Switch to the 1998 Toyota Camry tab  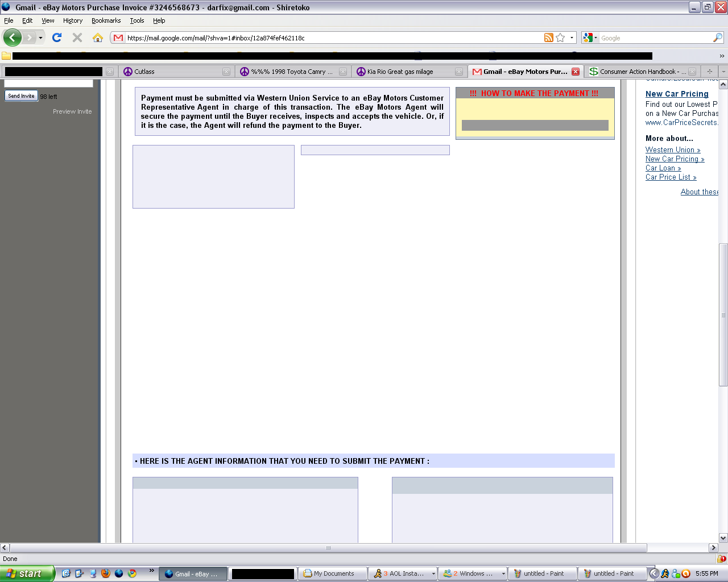293,72
